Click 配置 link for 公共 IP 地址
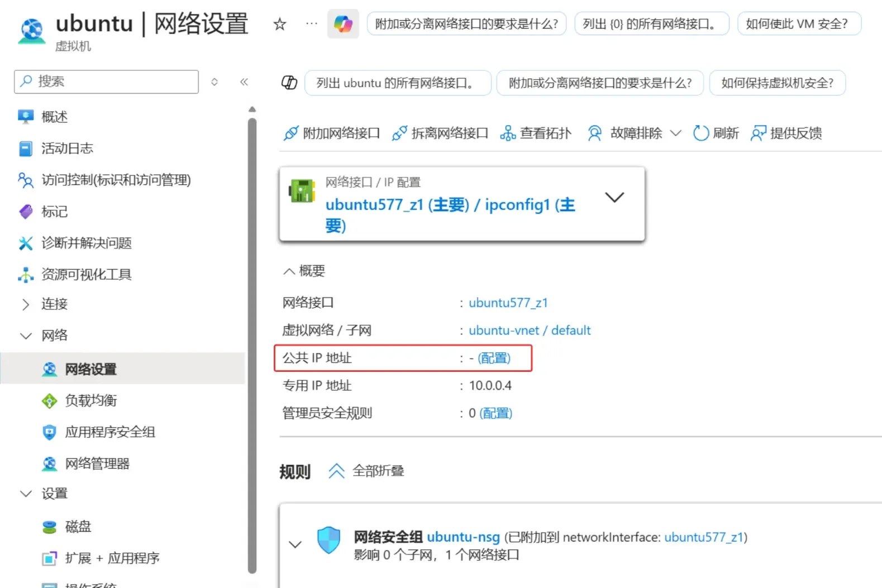 pyautogui.click(x=494, y=358)
